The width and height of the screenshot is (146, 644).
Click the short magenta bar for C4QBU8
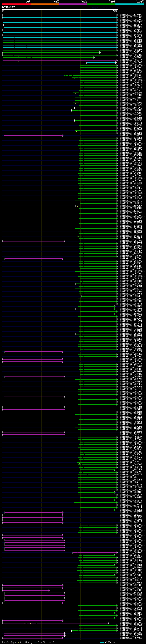tap(26, 590)
